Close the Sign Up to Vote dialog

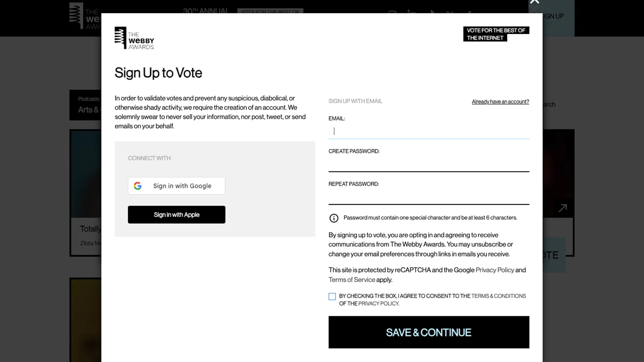[534, 2]
